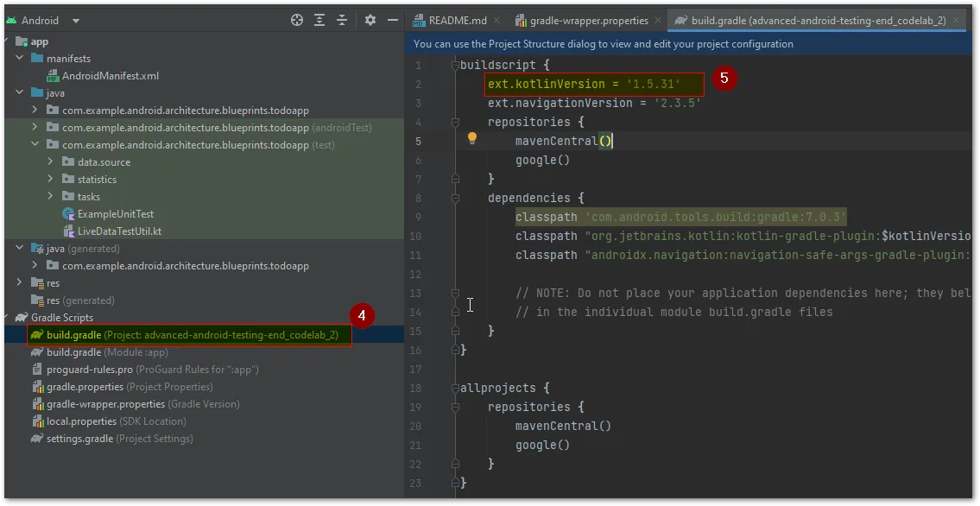Click the ExampleUnitTest Kotlin class icon
This screenshot has height=506, width=980.
pyautogui.click(x=68, y=213)
